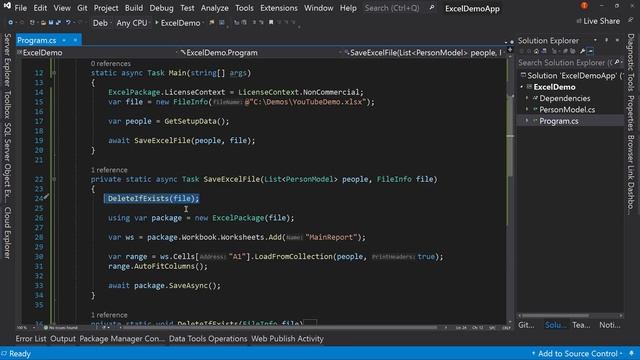Screen dimensions: 640x360
Task: Open the Any CPU platform dropdown
Action: pyautogui.click(x=133, y=23)
